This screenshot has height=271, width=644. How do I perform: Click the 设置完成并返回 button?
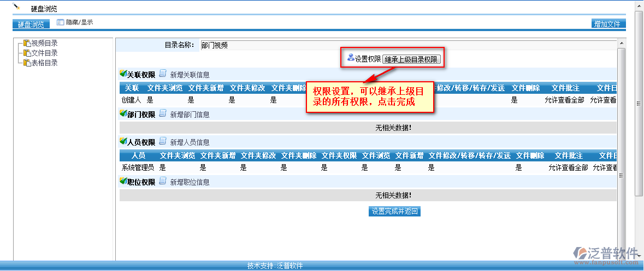click(x=395, y=212)
